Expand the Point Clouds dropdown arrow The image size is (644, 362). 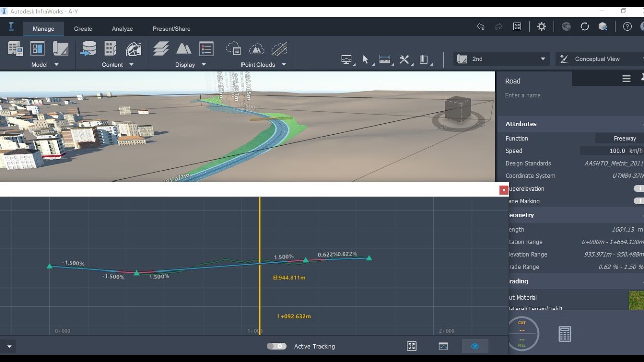(x=284, y=65)
